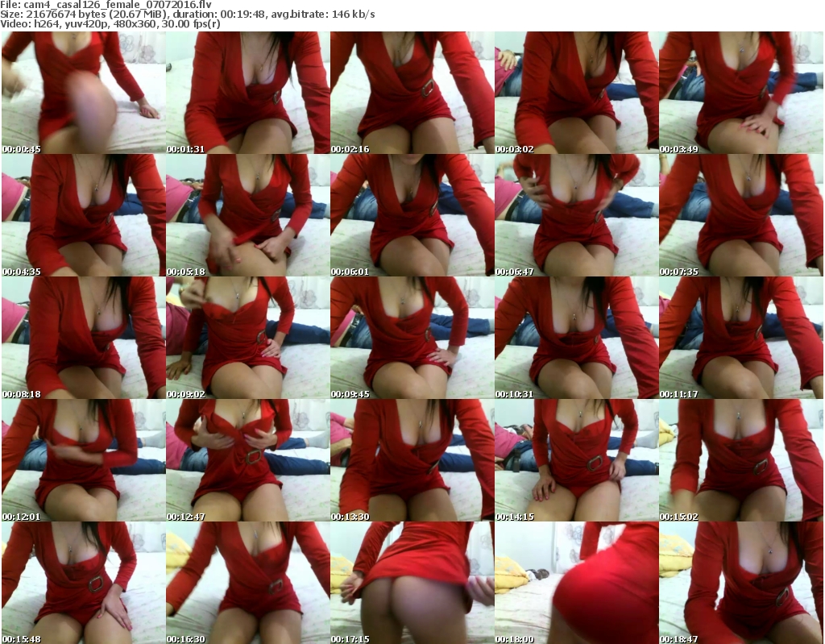
Task: Open the frame at 00:10:31
Action: coord(577,338)
